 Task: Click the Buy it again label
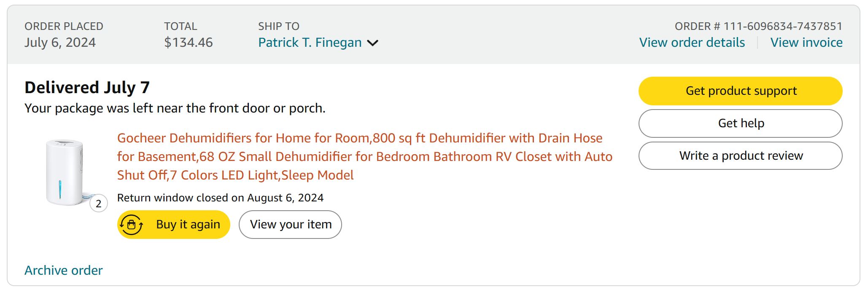pos(188,225)
